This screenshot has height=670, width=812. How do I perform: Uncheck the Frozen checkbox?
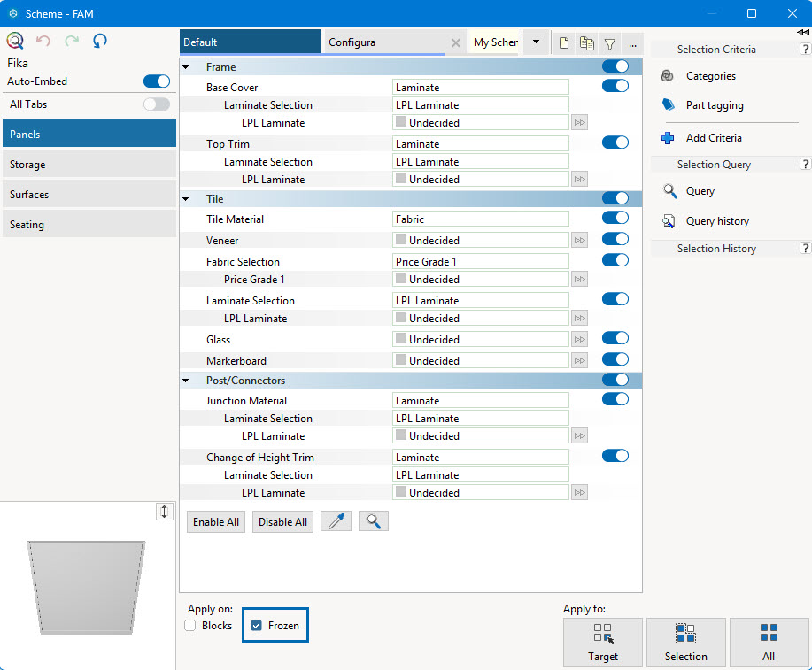256,626
